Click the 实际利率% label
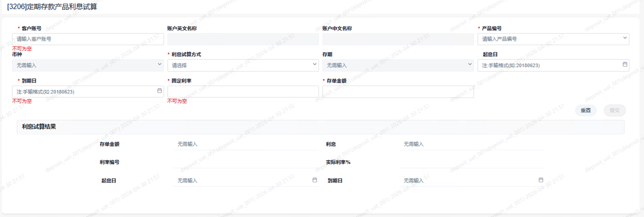 (x=338, y=162)
